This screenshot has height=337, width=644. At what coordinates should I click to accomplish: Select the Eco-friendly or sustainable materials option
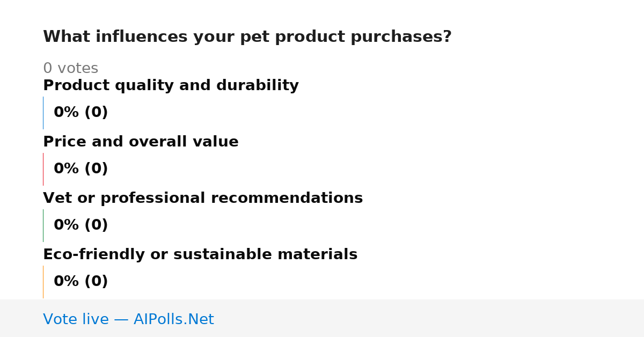click(200, 255)
